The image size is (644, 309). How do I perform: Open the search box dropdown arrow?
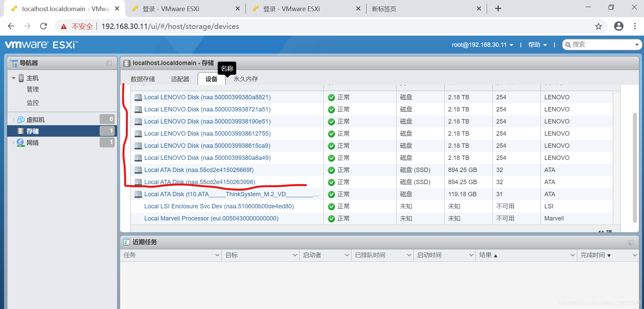click(x=637, y=45)
